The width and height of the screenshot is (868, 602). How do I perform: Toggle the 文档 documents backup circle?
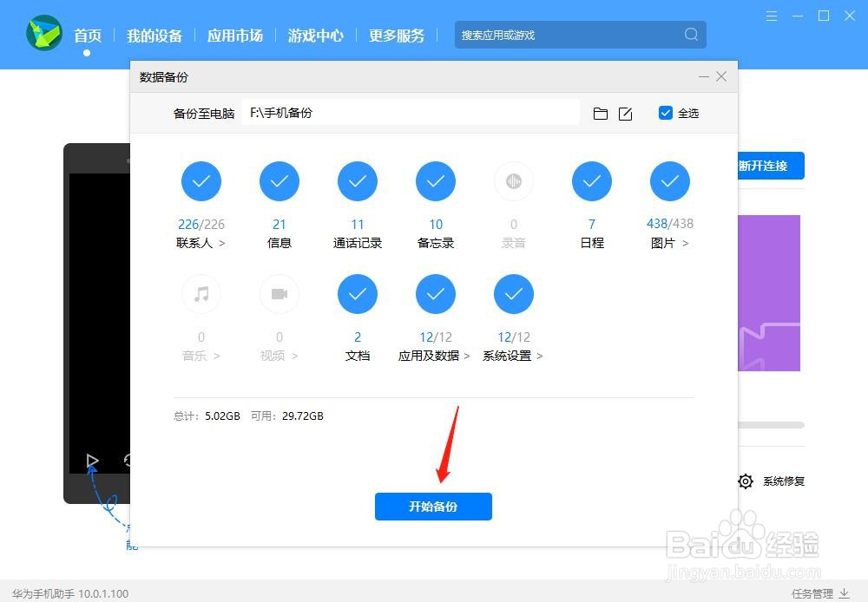pyautogui.click(x=358, y=294)
